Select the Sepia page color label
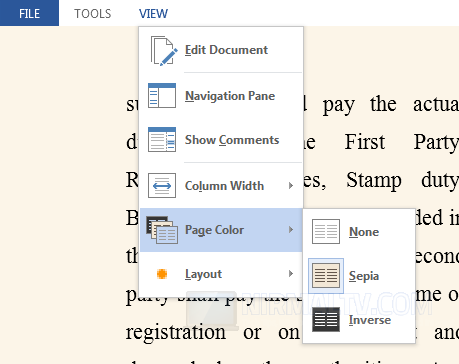The height and width of the screenshot is (364, 459). tap(364, 276)
